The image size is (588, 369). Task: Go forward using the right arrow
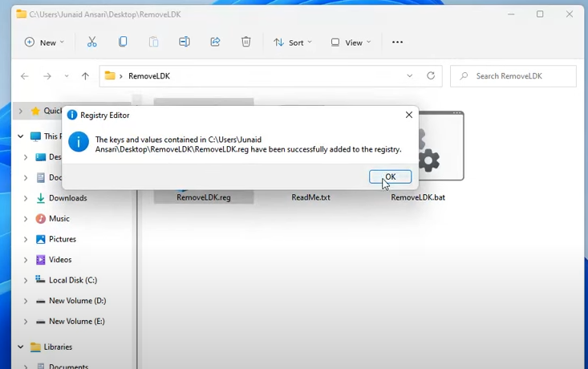point(47,76)
